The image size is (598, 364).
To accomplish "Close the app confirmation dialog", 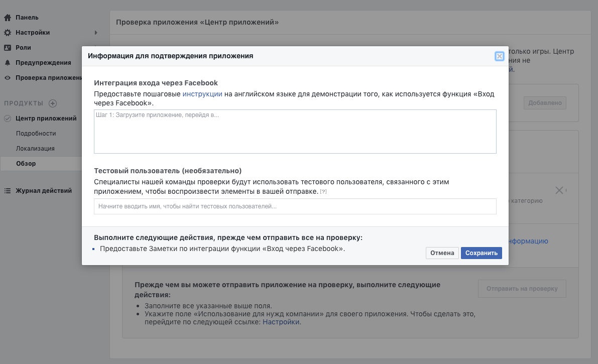I will pos(499,56).
